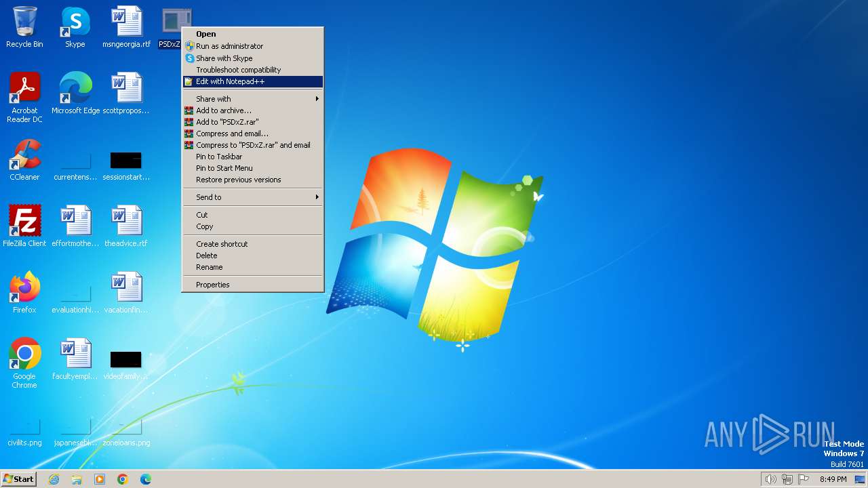Screen dimensions: 868x488
Task: Open the Recycle Bin desktop icon
Action: point(24,27)
